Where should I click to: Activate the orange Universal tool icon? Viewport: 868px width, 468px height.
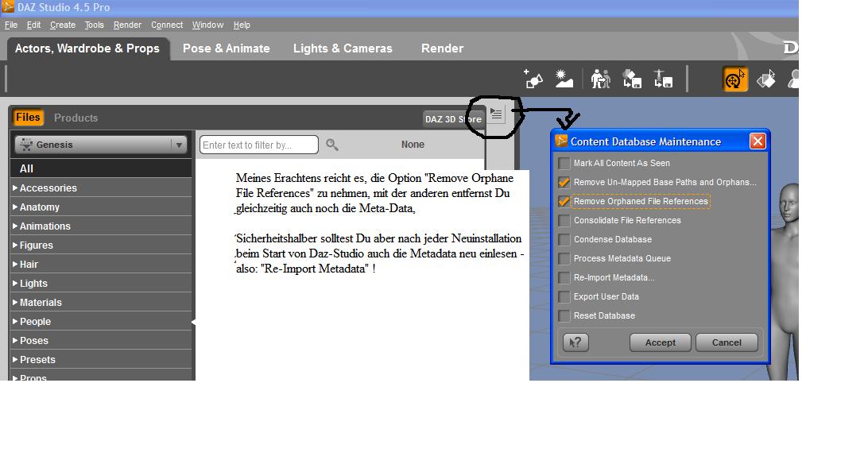(x=734, y=79)
